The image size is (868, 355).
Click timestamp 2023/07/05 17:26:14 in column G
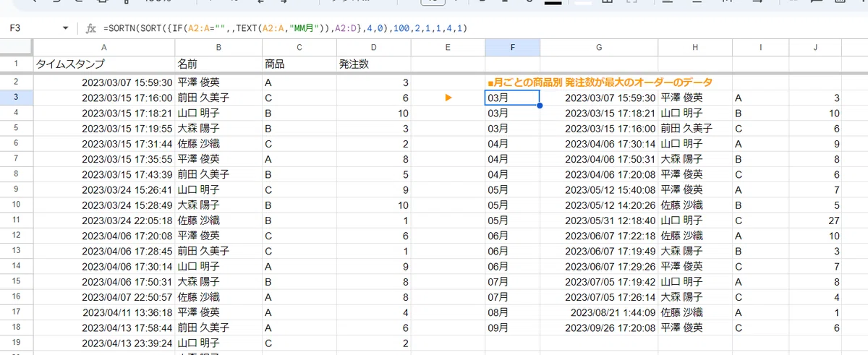tap(610, 296)
